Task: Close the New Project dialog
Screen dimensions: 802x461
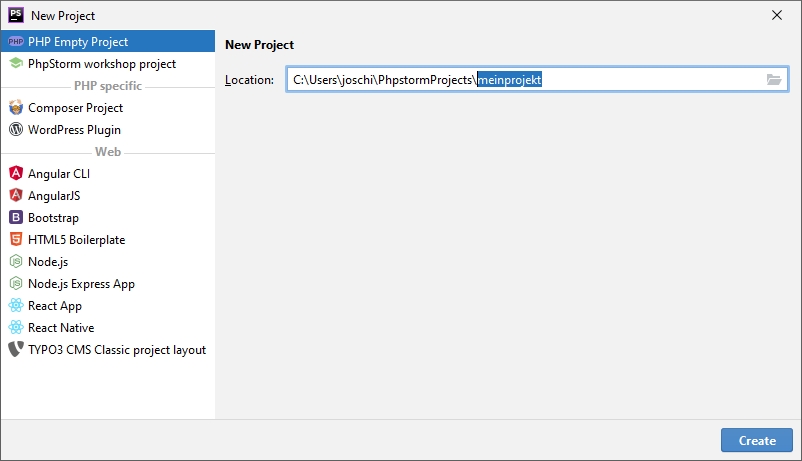Action: coord(777,15)
